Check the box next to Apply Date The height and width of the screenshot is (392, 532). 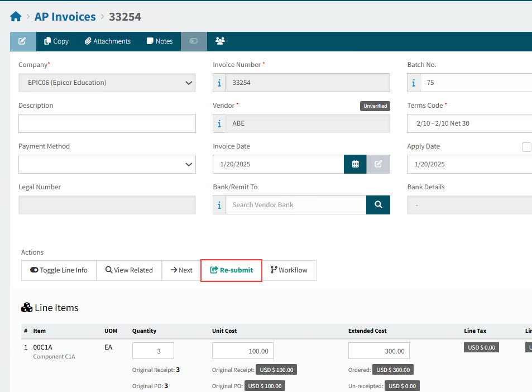tap(526, 147)
